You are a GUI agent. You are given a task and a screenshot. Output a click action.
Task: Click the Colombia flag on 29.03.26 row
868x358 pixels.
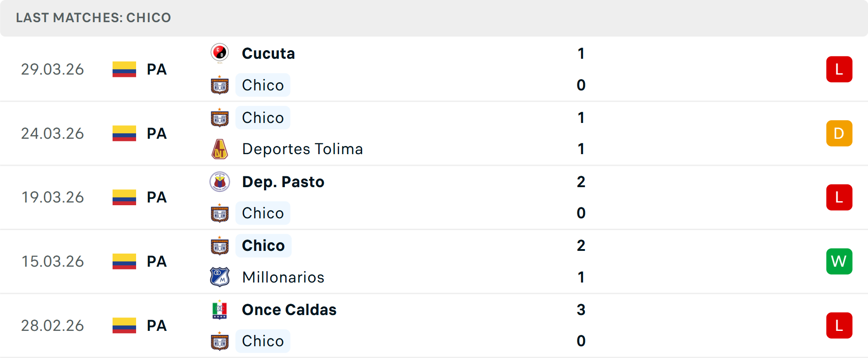pyautogui.click(x=124, y=69)
